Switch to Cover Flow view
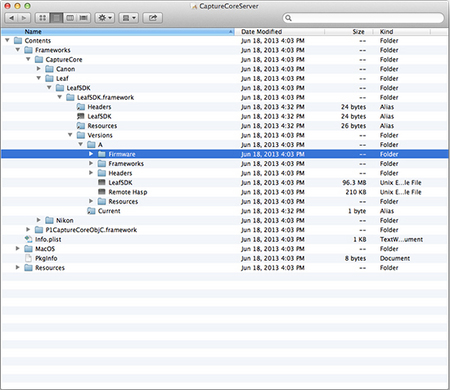The height and width of the screenshot is (390, 450). [x=84, y=18]
